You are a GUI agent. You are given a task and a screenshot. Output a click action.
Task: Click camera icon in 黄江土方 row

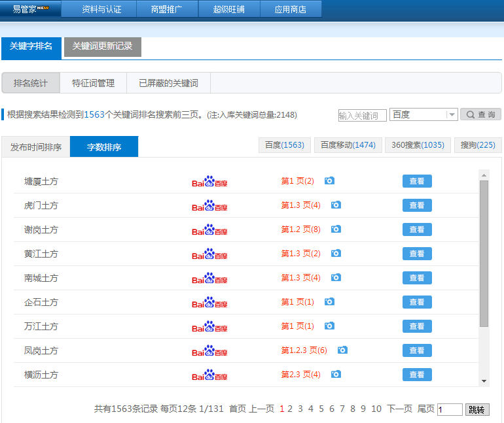(336, 254)
